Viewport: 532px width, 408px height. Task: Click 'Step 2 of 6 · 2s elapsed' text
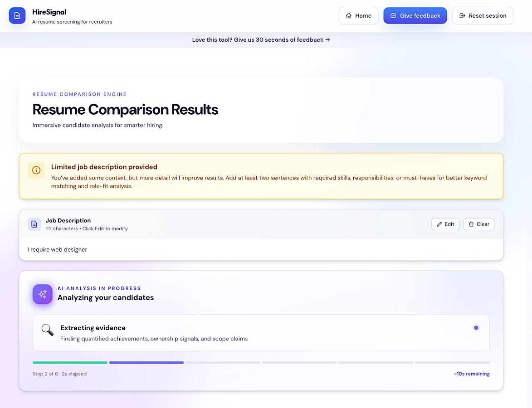[x=59, y=374]
